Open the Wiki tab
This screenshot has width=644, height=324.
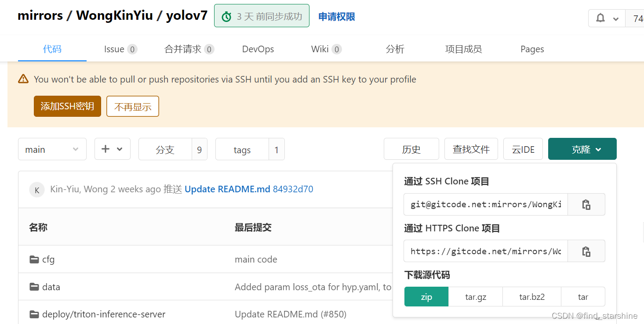tap(327, 49)
